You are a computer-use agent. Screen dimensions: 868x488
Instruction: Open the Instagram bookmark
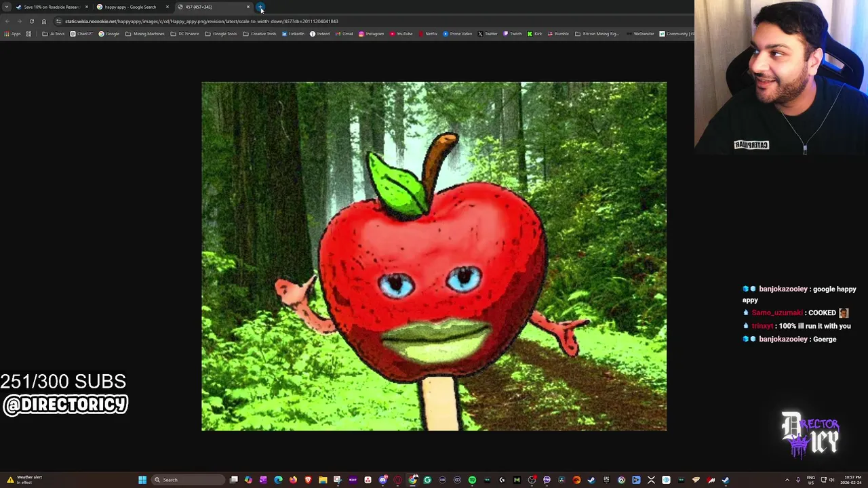coord(372,34)
